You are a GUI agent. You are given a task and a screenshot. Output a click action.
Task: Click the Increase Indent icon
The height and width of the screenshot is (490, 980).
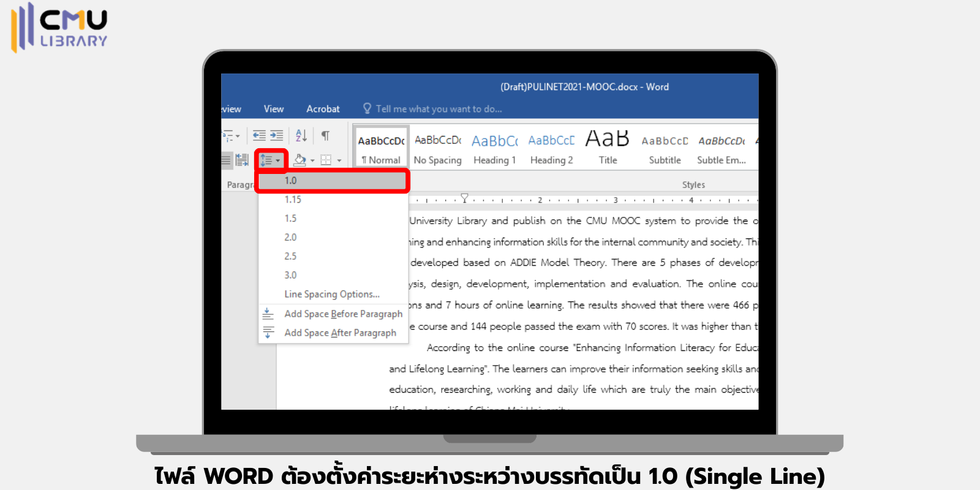(277, 135)
